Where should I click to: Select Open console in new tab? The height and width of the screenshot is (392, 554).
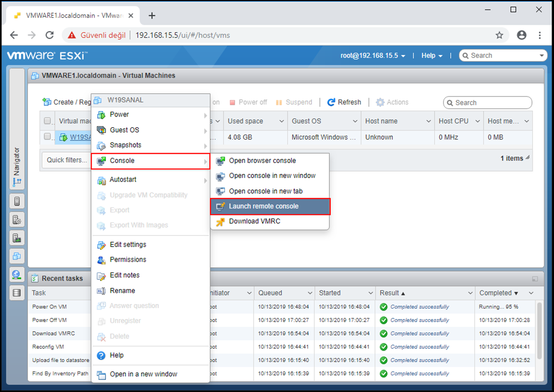(270, 191)
